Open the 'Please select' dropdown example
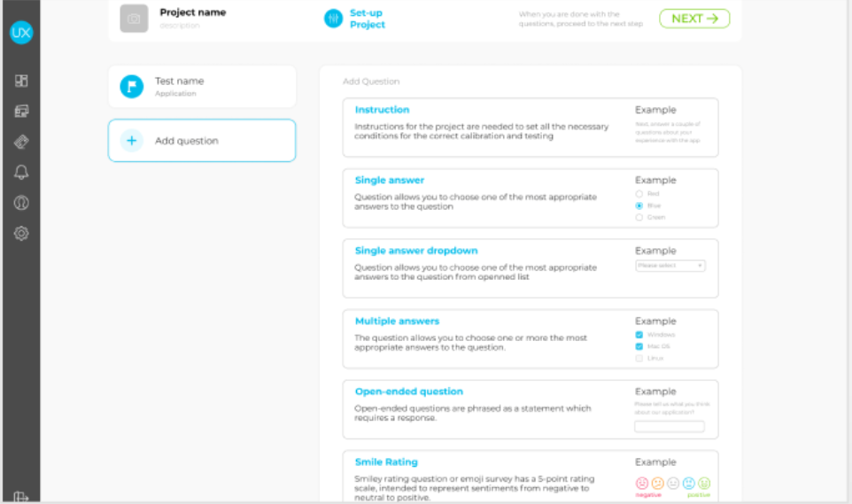The height and width of the screenshot is (504, 852). [x=670, y=266]
